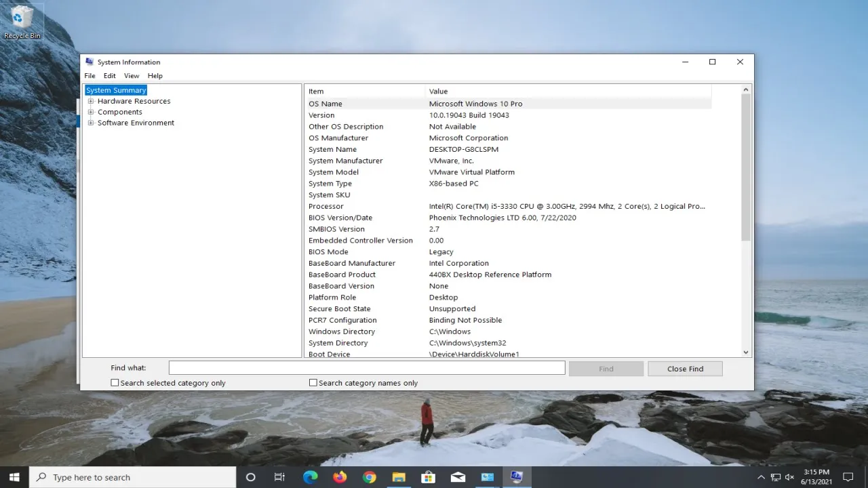Click the muted volume tray icon
Image resolution: width=868 pixels, height=488 pixels.
point(791,477)
